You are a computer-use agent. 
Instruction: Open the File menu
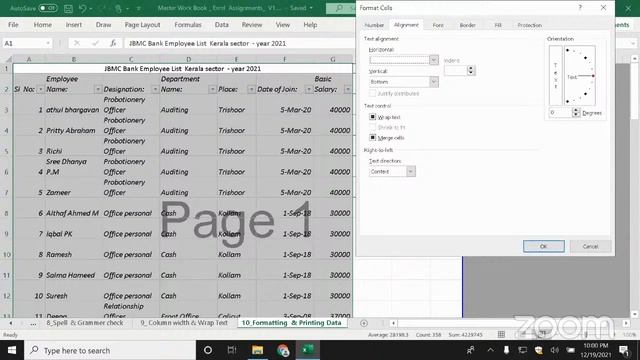click(13, 25)
